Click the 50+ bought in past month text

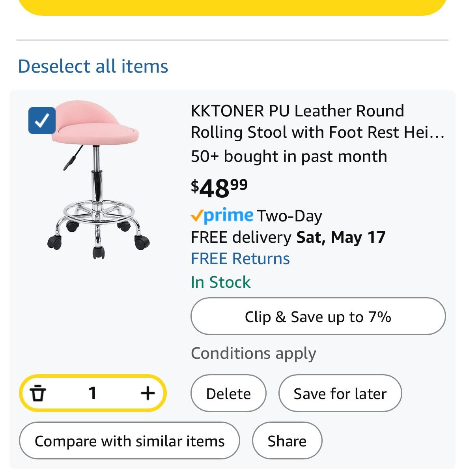coord(289,156)
